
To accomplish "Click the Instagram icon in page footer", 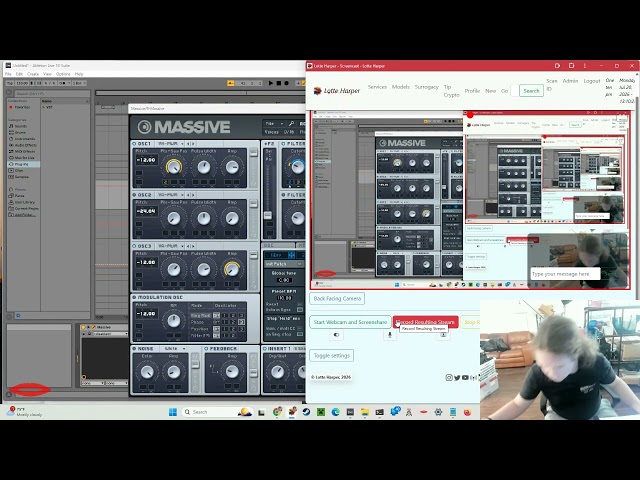I will [x=449, y=378].
